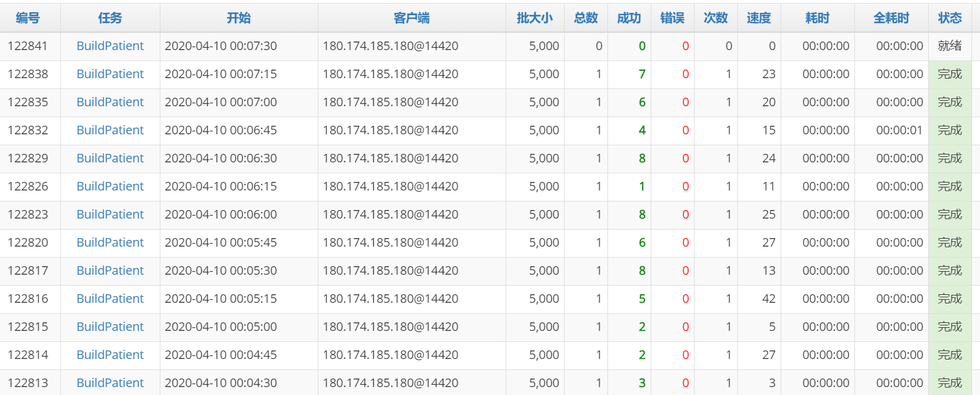Select client address in row 122814
Screen dimensions: 980x395
tap(390, 355)
